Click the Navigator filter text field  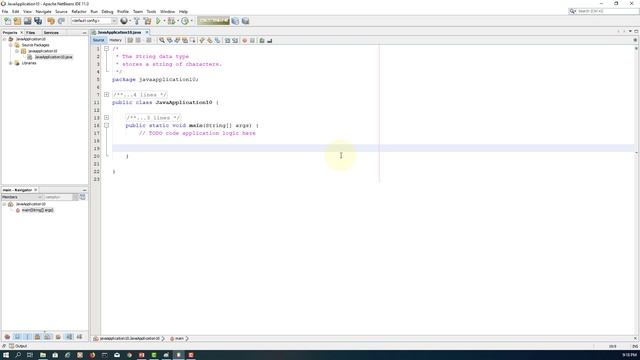click(58, 197)
